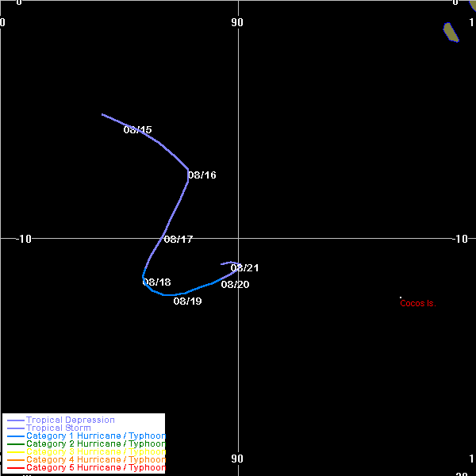Select the 08/16 track date label
The height and width of the screenshot is (476, 476).
(x=202, y=175)
